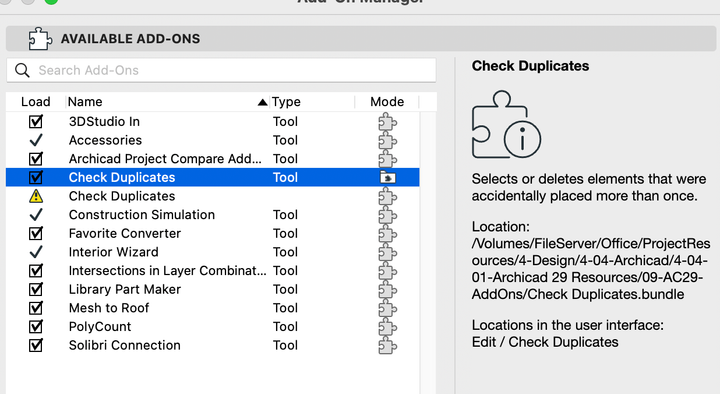This screenshot has height=394, width=720.
Task: Click the magnifier icon in search box
Action: point(22,70)
